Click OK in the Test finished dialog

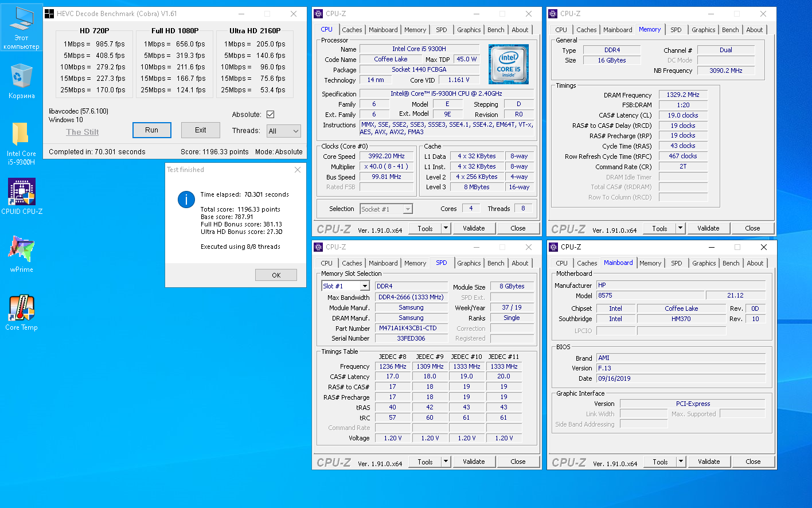click(x=276, y=275)
